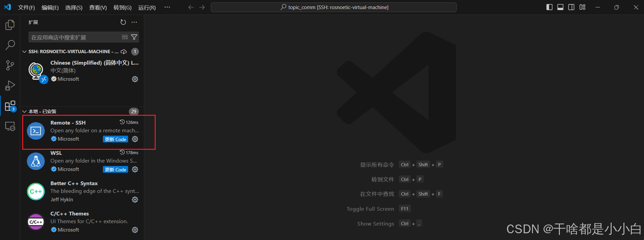Select the WSL extension title
The width and height of the screenshot is (644, 240).
point(56,153)
